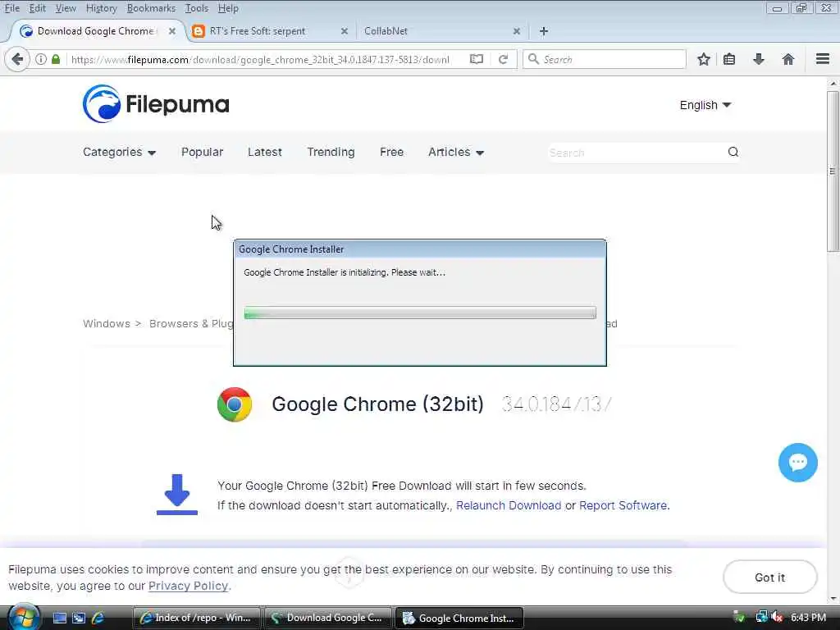Click the Firefox search input field

coord(605,59)
